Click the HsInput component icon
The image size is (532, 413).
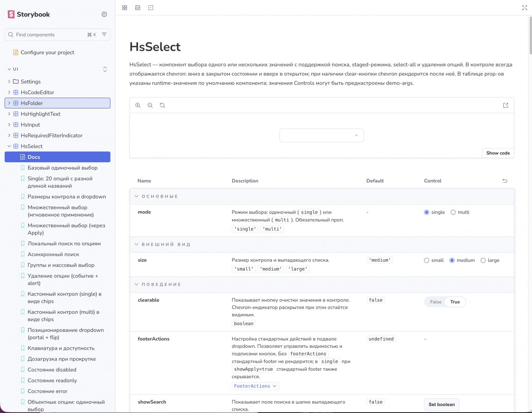coord(16,125)
